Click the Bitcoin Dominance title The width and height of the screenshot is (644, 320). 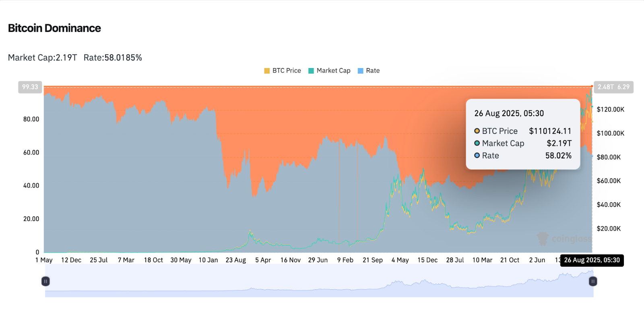[x=54, y=28]
